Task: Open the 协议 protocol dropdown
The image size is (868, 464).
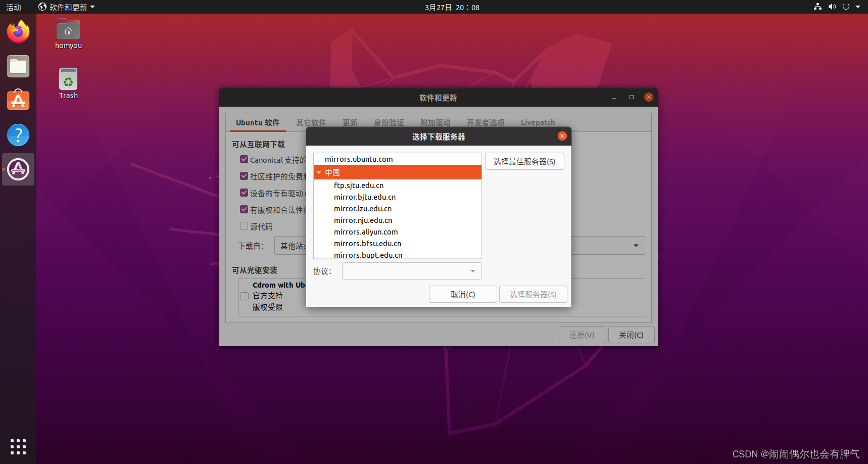Action: [412, 271]
